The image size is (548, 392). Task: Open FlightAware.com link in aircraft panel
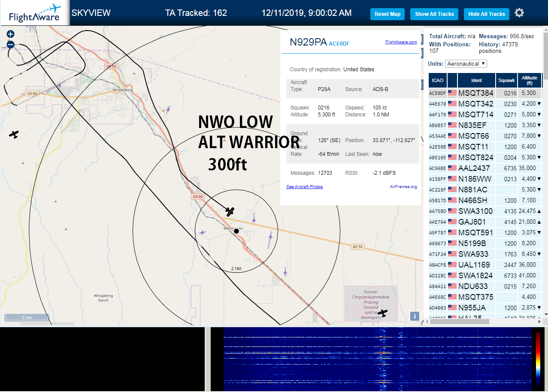tap(401, 42)
